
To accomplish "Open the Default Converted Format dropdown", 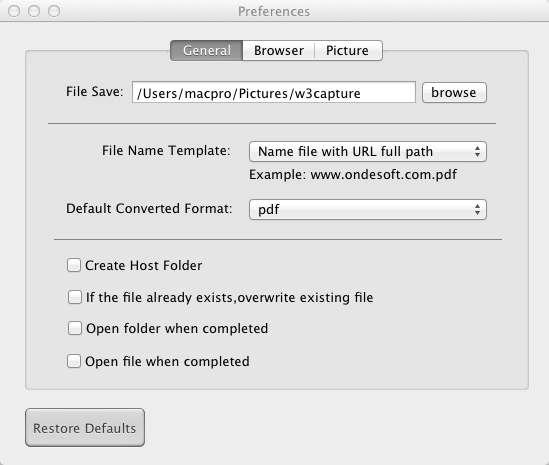I will point(368,210).
